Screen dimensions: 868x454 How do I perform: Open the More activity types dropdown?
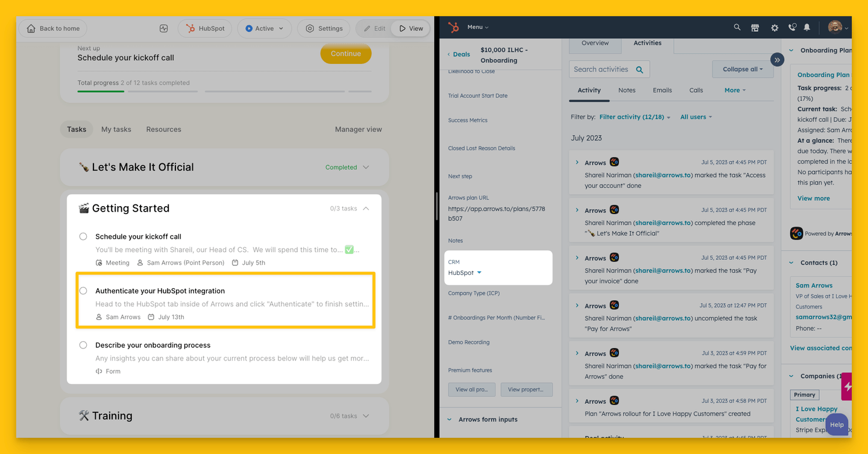(735, 90)
